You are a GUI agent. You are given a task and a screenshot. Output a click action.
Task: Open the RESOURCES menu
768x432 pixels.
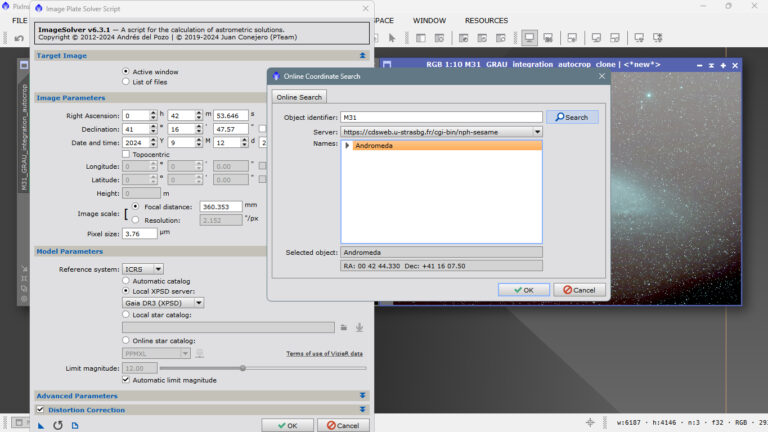486,21
